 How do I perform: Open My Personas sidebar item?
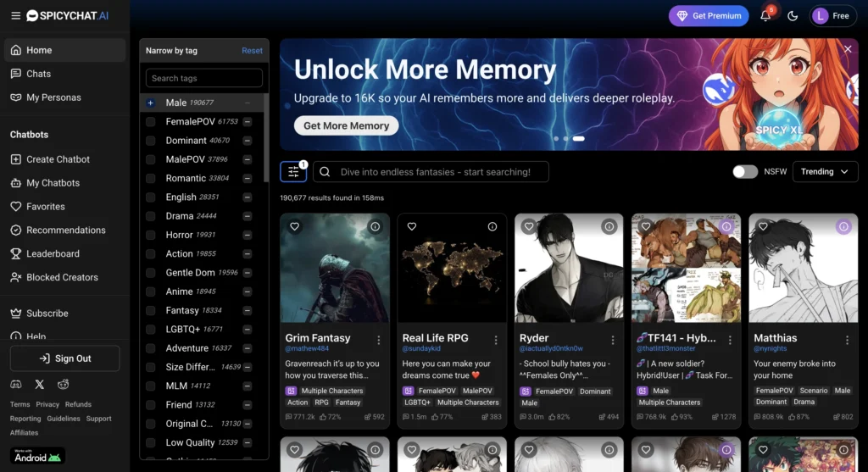[53, 97]
